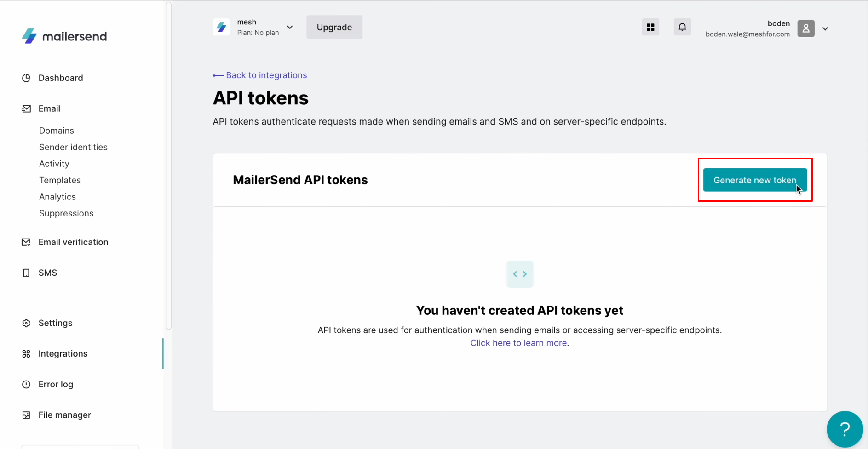Click the Integrations icon
The image size is (868, 449).
(26, 354)
